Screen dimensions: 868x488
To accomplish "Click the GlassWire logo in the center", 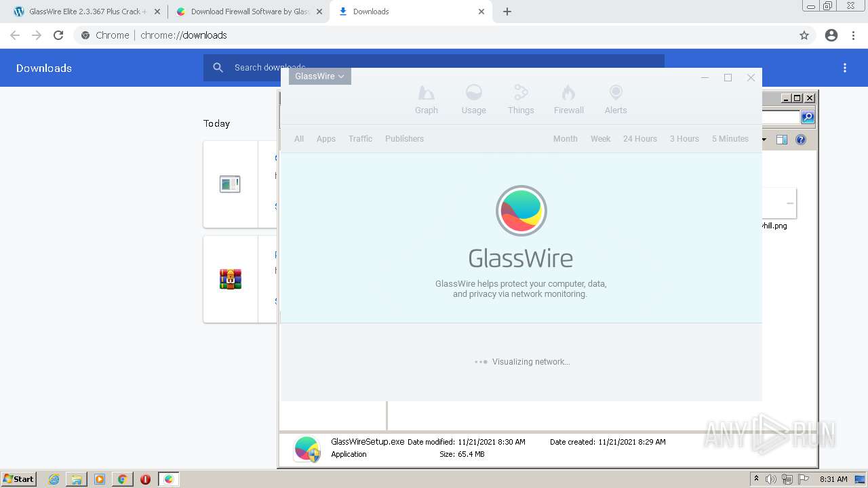I will click(521, 211).
